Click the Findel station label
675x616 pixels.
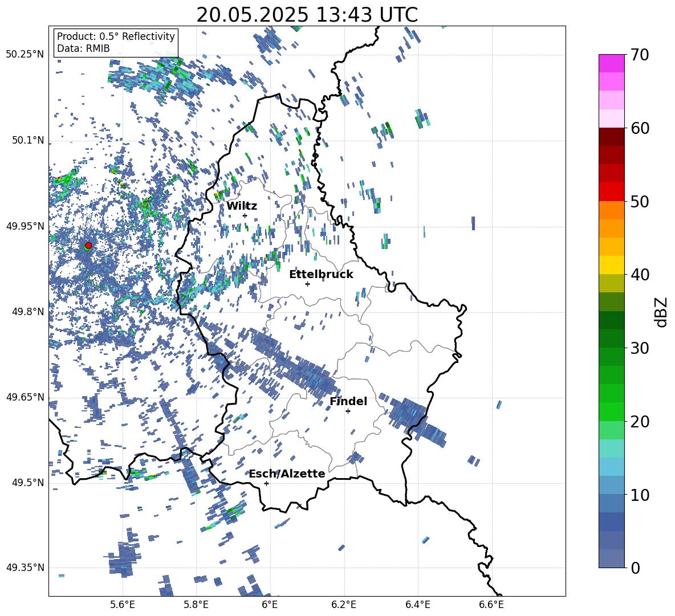coord(348,402)
